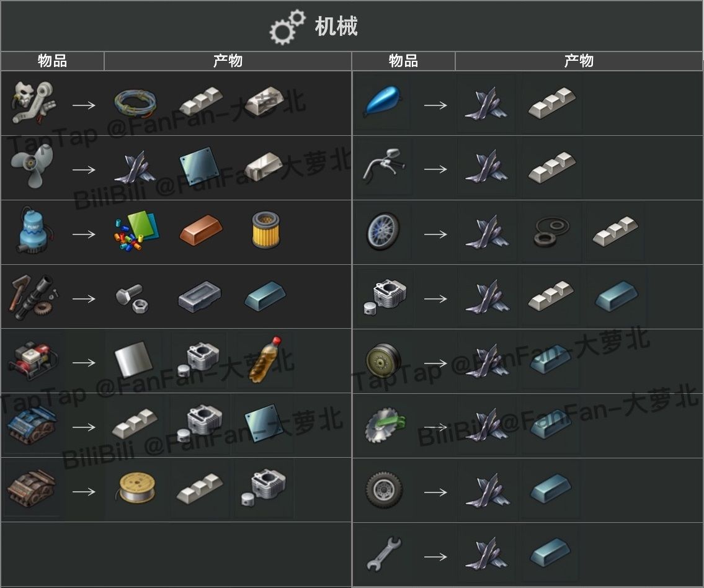Click the left 物品 column header

(x=53, y=61)
